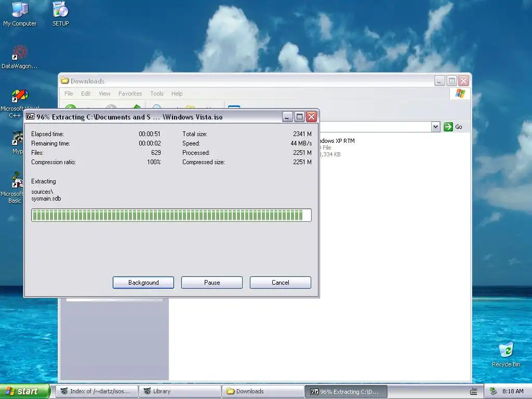Screen dimensions: 532x399
Task: Click the Background button
Action: [143, 283]
